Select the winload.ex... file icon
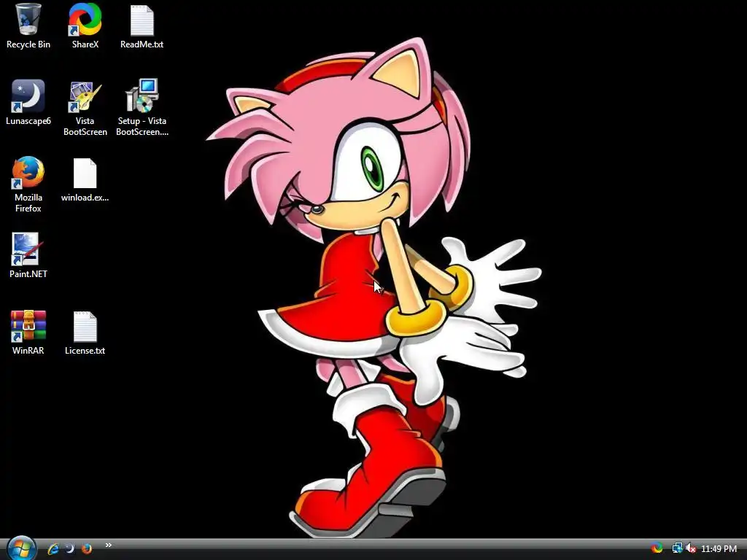The image size is (747, 560). [x=85, y=180]
